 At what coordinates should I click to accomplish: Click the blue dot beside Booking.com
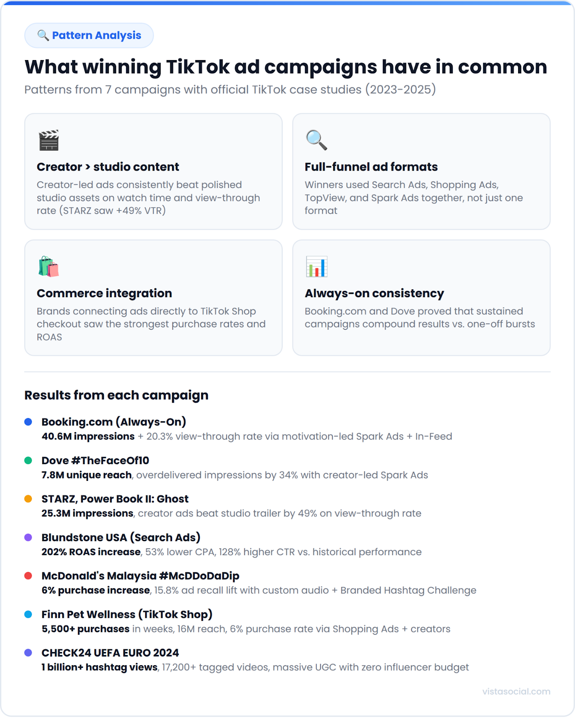coord(28,422)
